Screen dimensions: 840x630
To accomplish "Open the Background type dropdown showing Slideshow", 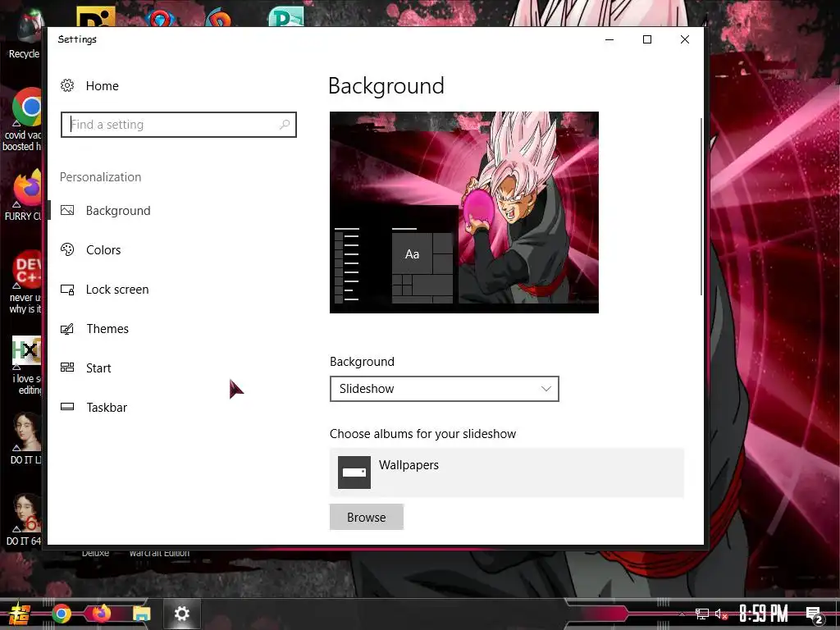I will [x=445, y=389].
